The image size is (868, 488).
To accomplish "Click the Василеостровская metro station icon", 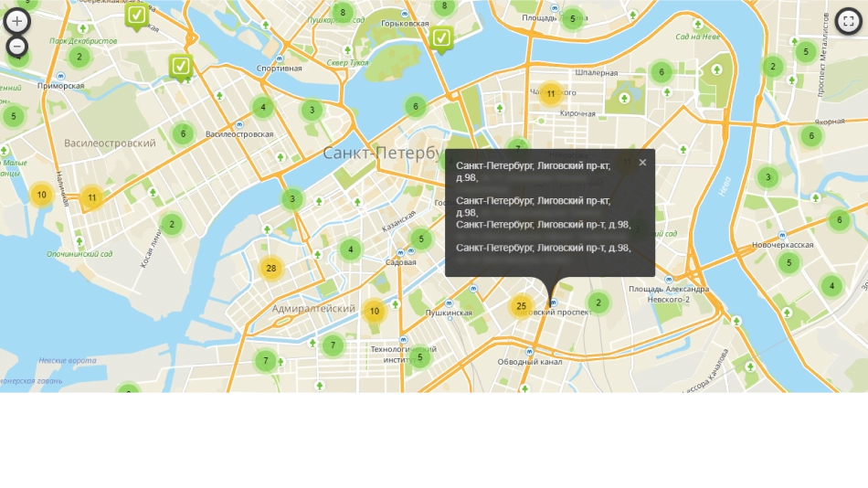I will [239, 124].
